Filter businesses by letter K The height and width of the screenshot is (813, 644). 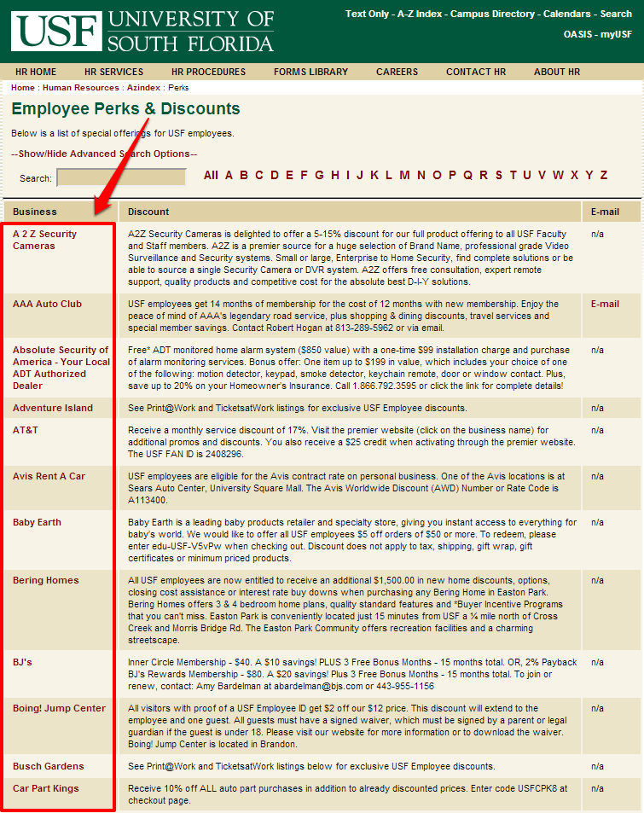click(374, 175)
